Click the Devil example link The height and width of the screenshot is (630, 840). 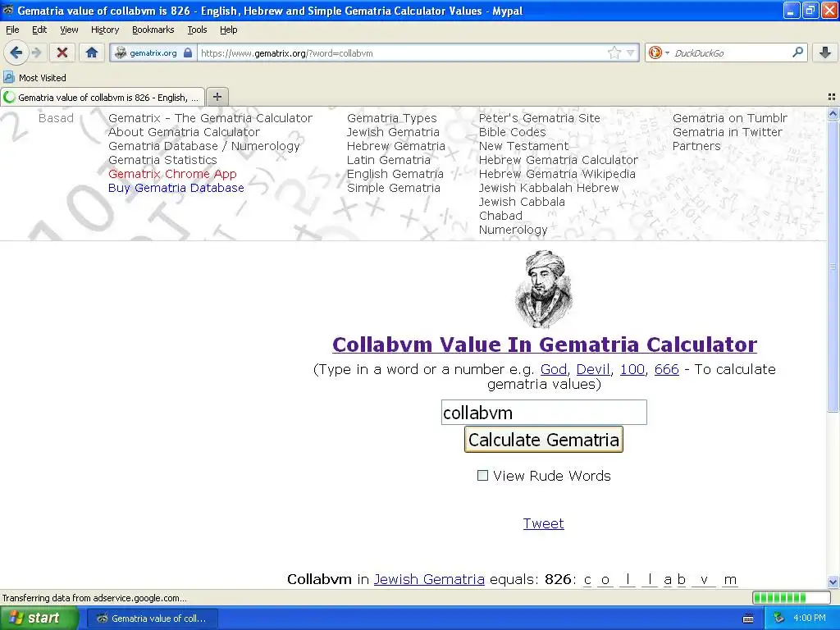[593, 369]
